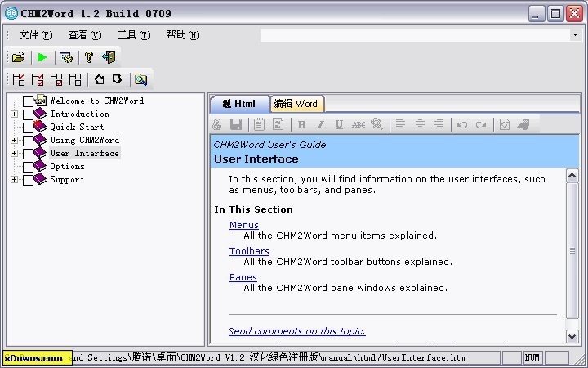Viewport: 588px width, 368px height.
Task: Select the Welcome to CHM2Word tree item
Action: point(97,101)
